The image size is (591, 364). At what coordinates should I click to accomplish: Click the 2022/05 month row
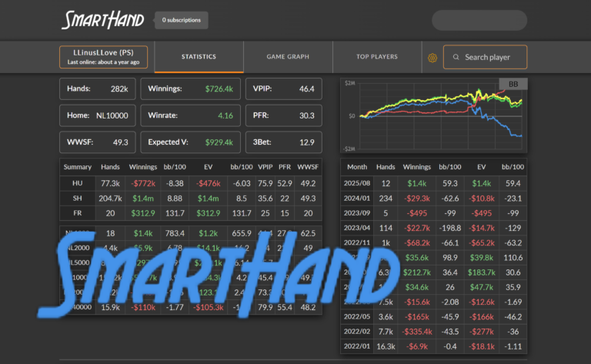[x=433, y=317]
